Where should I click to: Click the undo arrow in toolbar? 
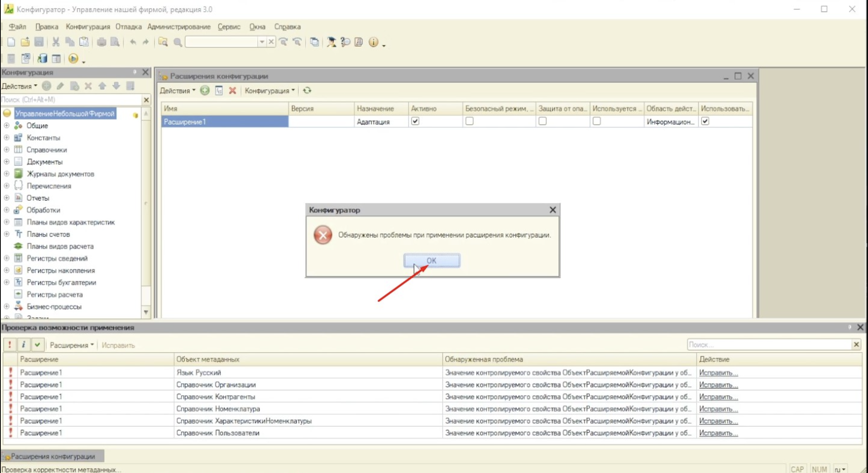(133, 42)
